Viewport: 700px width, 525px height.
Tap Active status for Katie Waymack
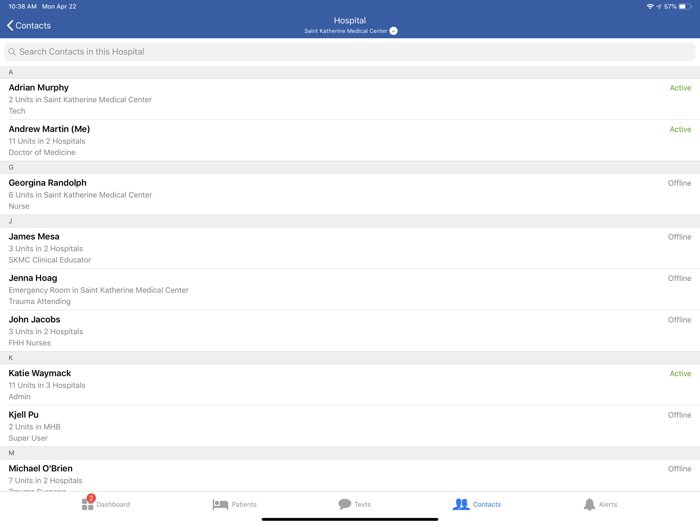pyautogui.click(x=680, y=374)
